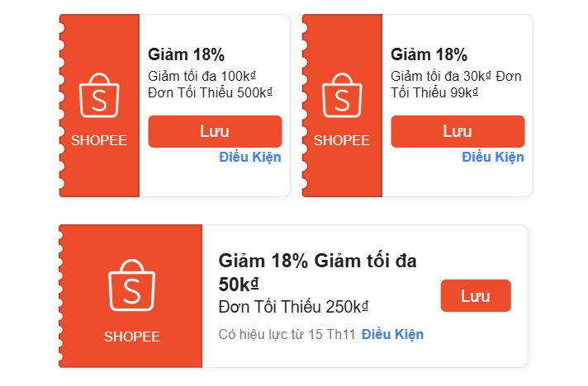Open Điều Kiện for the 100k₫ max voucher
This screenshot has width=588, height=386.
(250, 157)
